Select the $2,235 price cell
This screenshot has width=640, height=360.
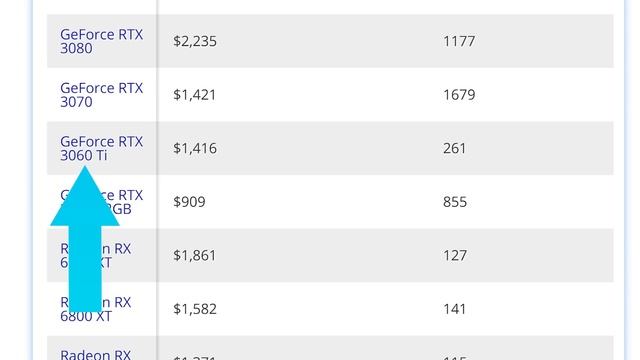click(195, 41)
